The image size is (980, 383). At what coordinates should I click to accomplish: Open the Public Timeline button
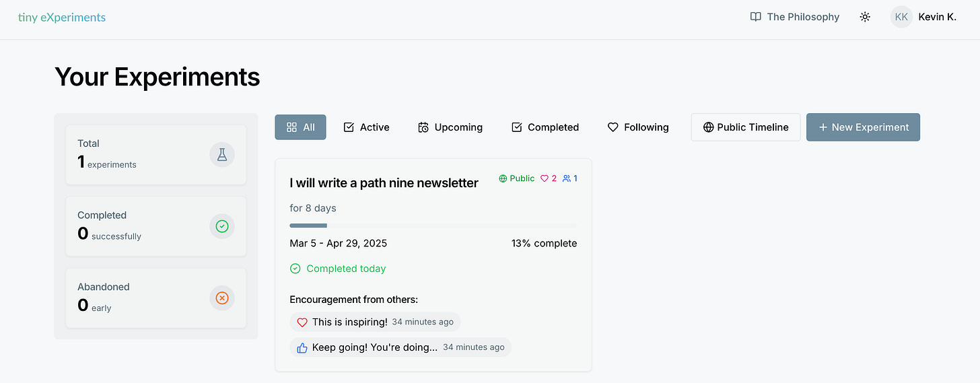click(x=746, y=127)
